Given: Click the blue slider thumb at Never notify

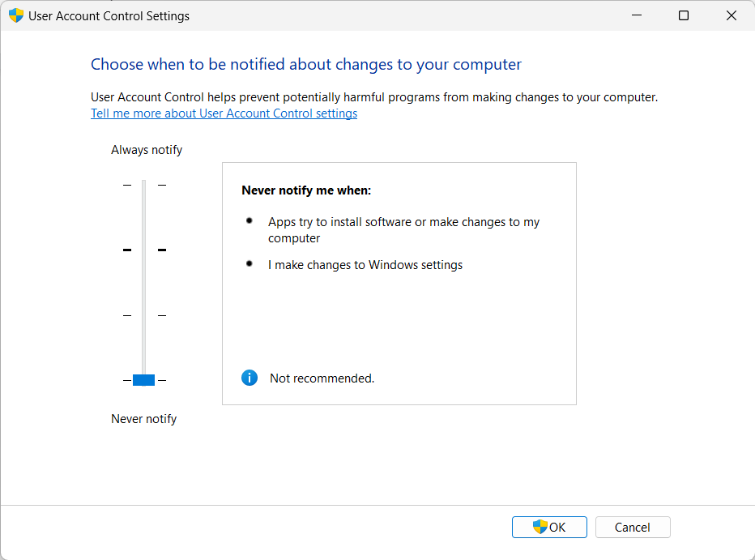Looking at the screenshot, I should (143, 380).
